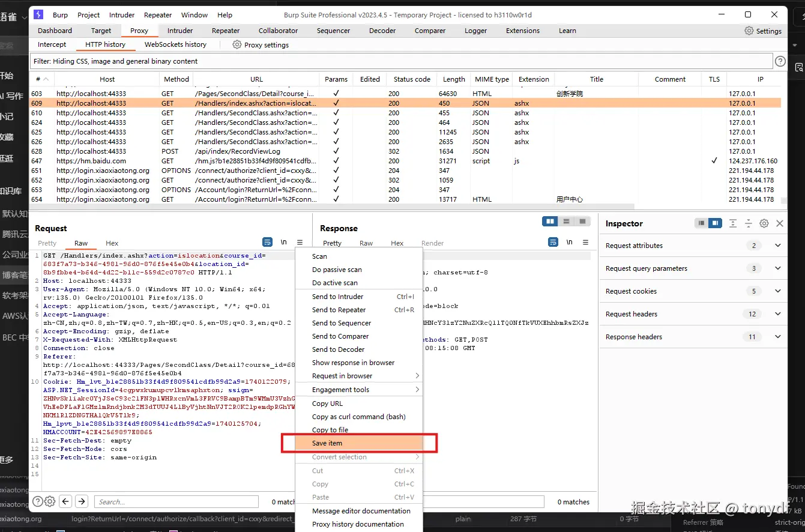This screenshot has width=805, height=532.
Task: Choose Save item from context menu
Action: click(x=359, y=443)
